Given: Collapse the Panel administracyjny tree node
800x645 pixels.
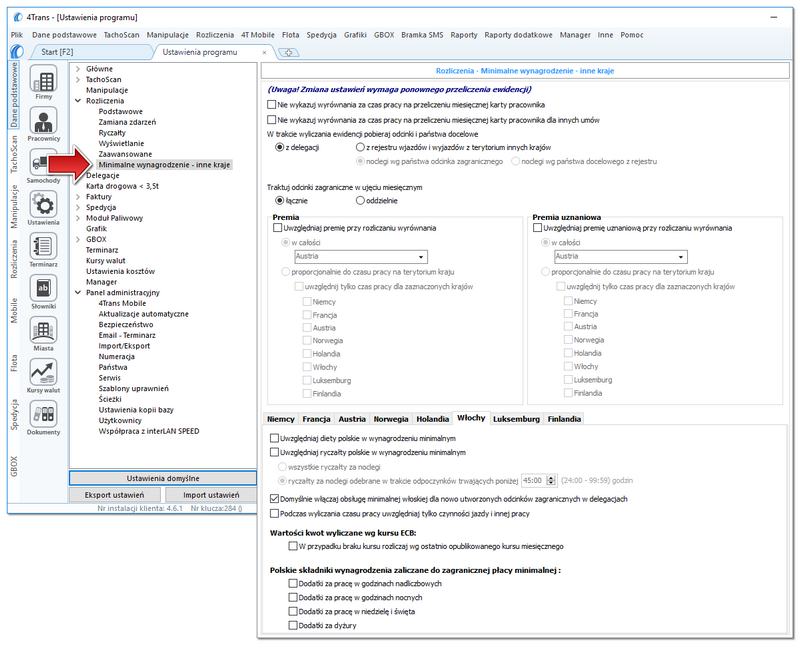Looking at the screenshot, I should [x=78, y=293].
